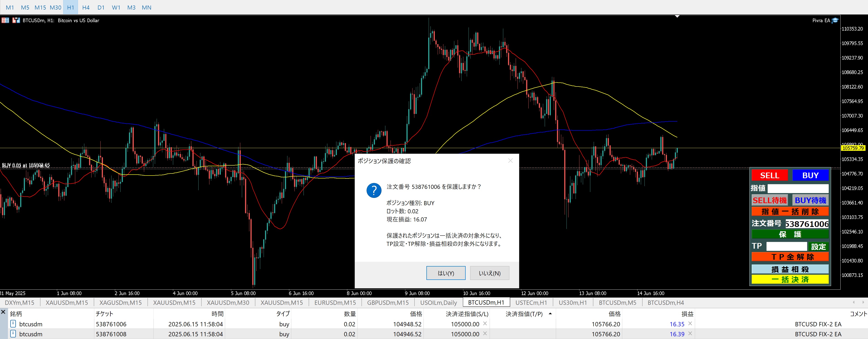
Task: Close the position protection dialog
Action: 510,161
